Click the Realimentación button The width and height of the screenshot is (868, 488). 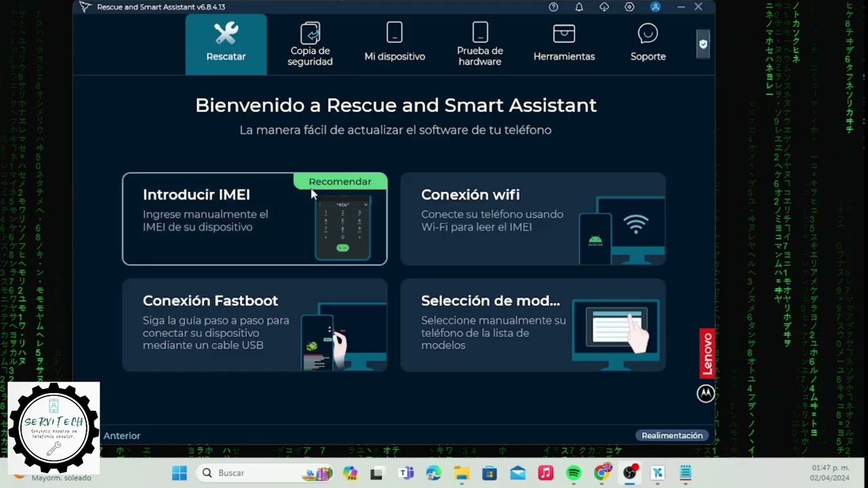click(x=672, y=436)
